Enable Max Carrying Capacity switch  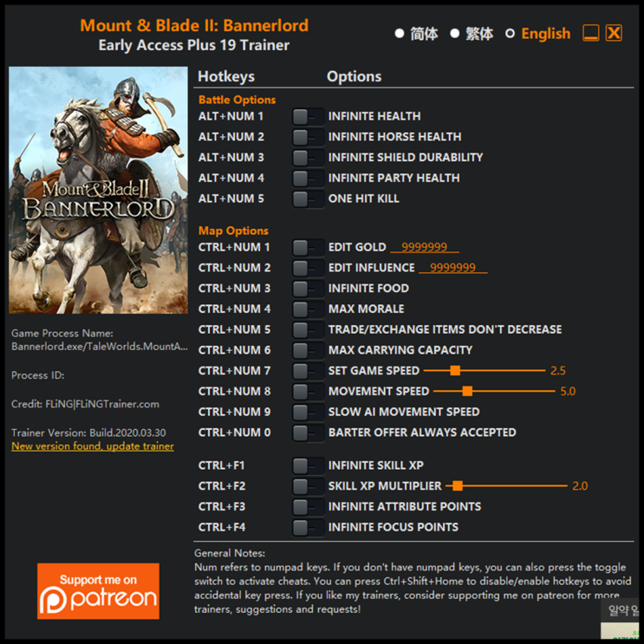tap(308, 350)
